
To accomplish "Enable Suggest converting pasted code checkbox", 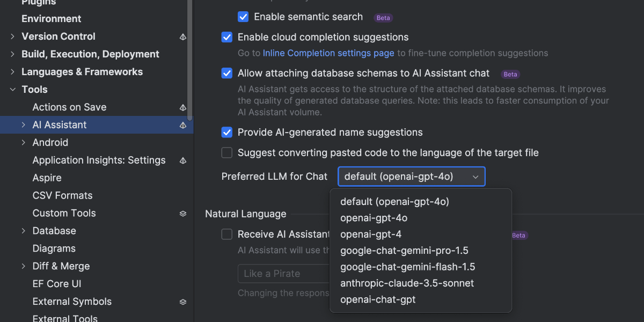I will point(227,153).
